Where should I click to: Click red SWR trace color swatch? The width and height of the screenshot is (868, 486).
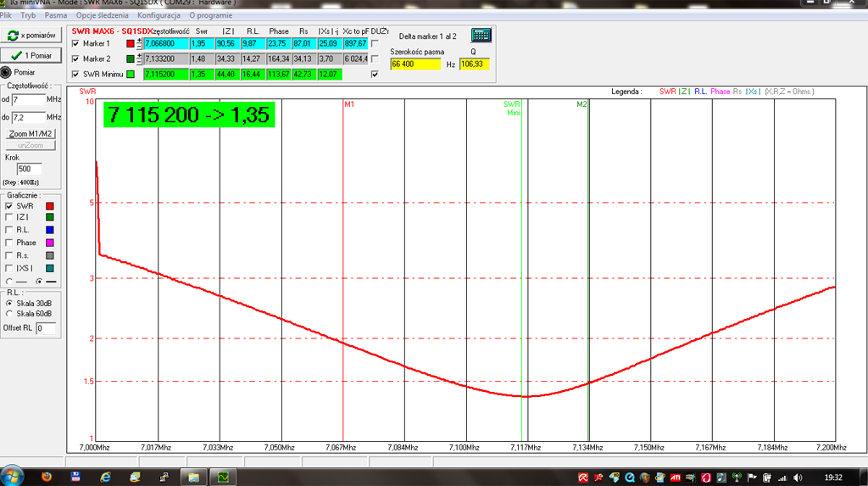[x=50, y=205]
